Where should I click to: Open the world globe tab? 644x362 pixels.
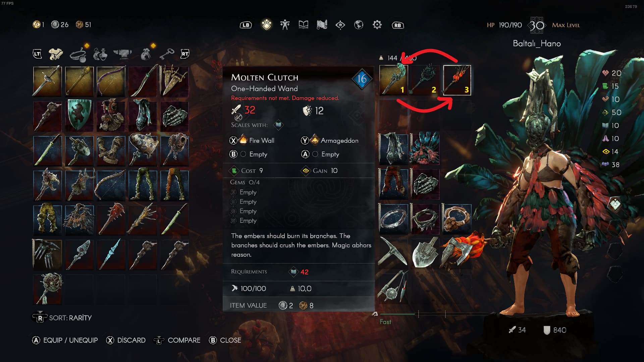pos(359,25)
